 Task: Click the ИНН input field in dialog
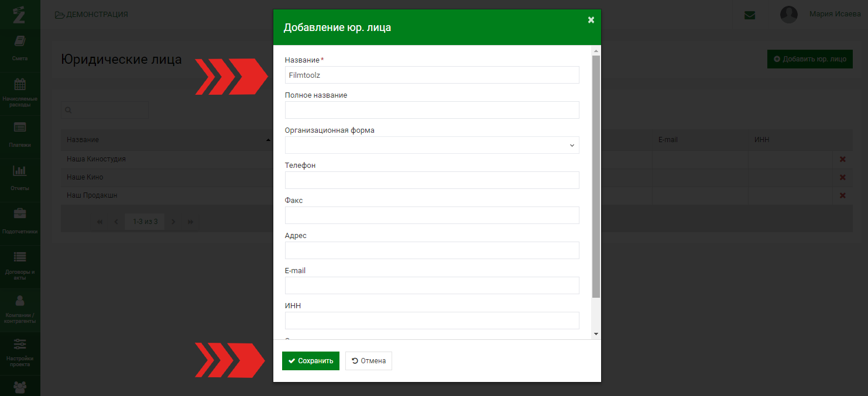pos(432,321)
